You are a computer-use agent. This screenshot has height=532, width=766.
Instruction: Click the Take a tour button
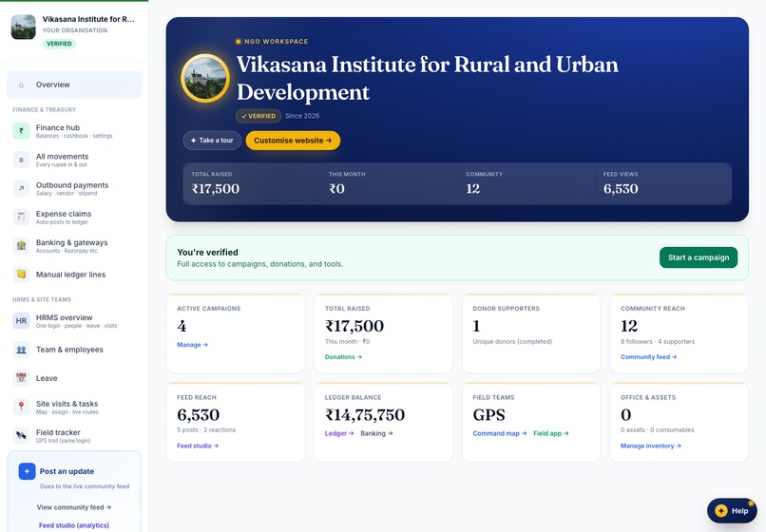[x=212, y=141]
